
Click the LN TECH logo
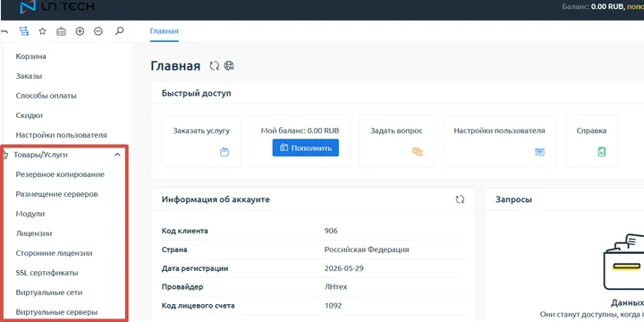tap(56, 6)
